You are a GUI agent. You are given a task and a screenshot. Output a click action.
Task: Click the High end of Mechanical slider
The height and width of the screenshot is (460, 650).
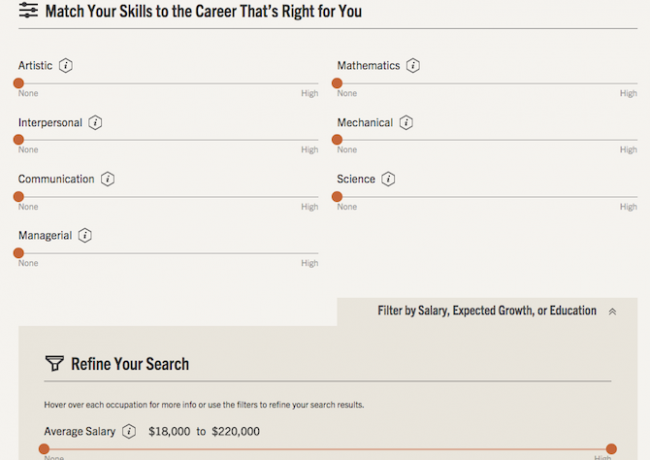coord(628,150)
